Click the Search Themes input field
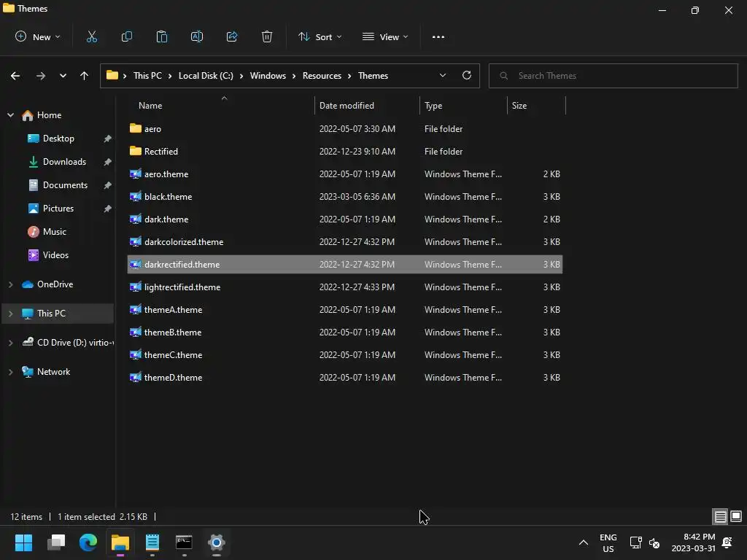This screenshot has height=560, width=747. 613,76
